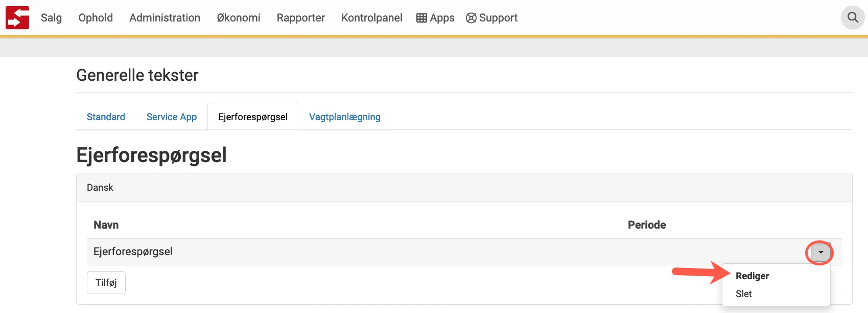Image resolution: width=868 pixels, height=313 pixels.
Task: Click the red company logo icon
Action: pos(17,18)
